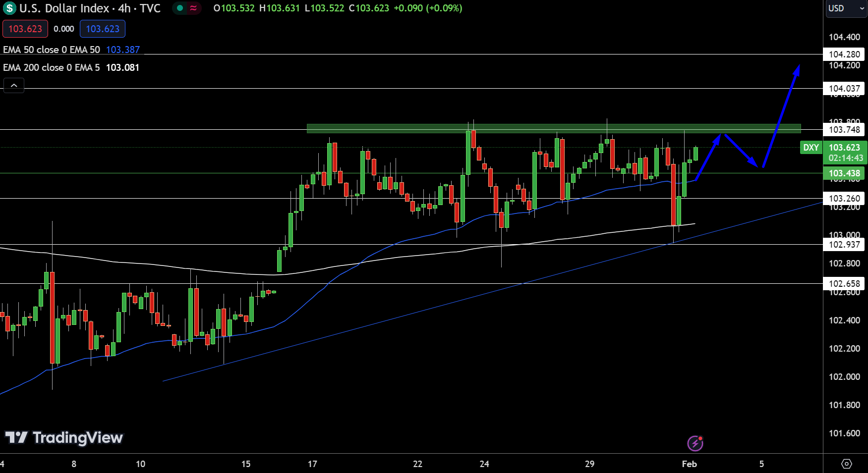Click the O103.532 open value in header

point(234,8)
